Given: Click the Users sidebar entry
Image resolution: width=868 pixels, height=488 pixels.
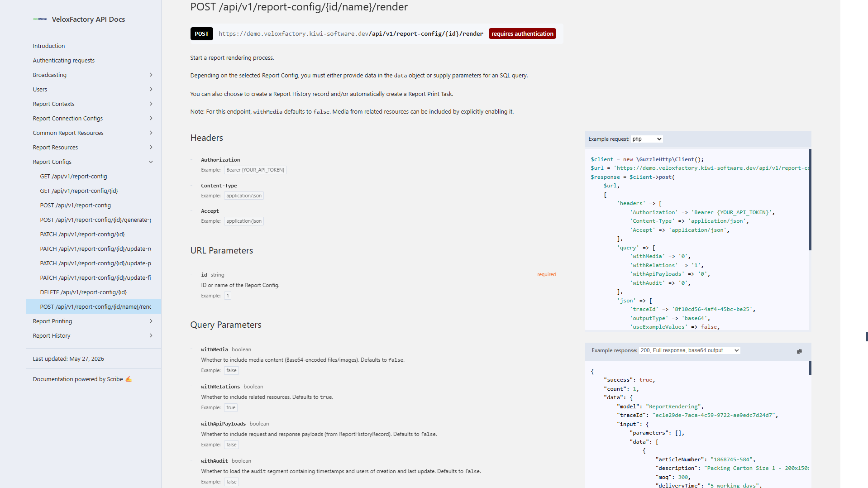Looking at the screenshot, I should click(40, 89).
